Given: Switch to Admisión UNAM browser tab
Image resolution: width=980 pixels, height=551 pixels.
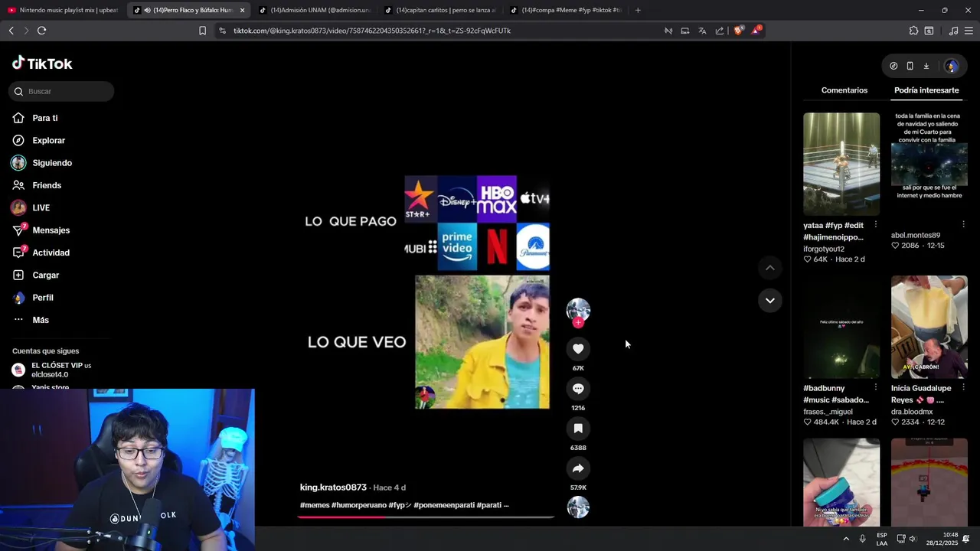Looking at the screenshot, I should click(314, 10).
